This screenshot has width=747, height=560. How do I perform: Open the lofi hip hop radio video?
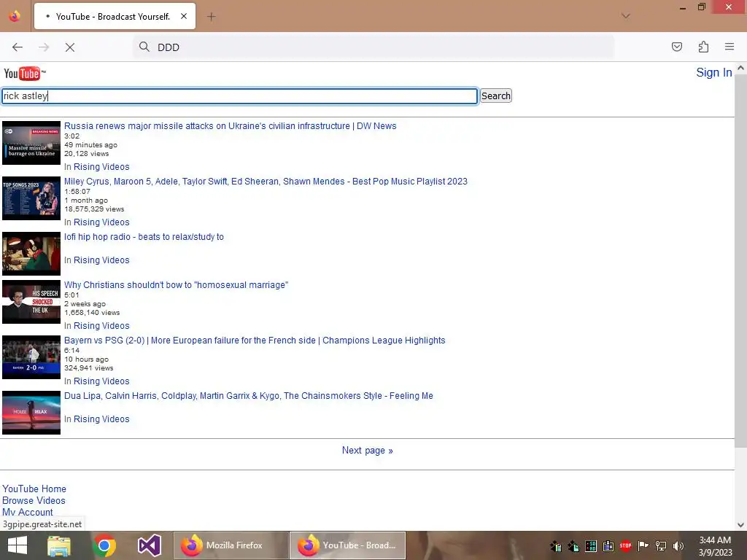[144, 237]
